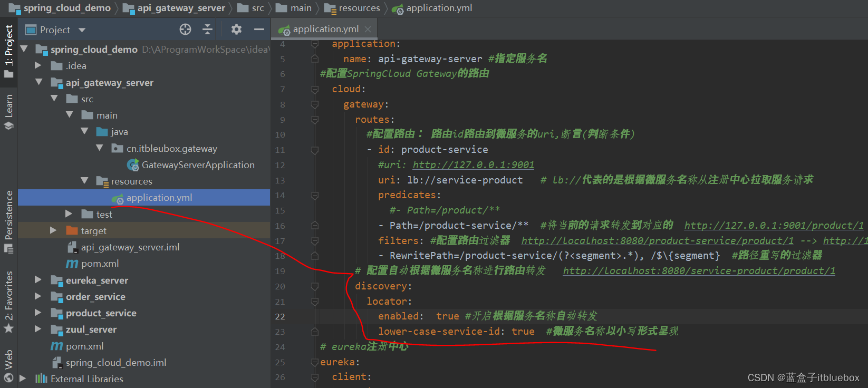Expand the target folder arrow
This screenshot has width=868, height=388.
pos(53,230)
